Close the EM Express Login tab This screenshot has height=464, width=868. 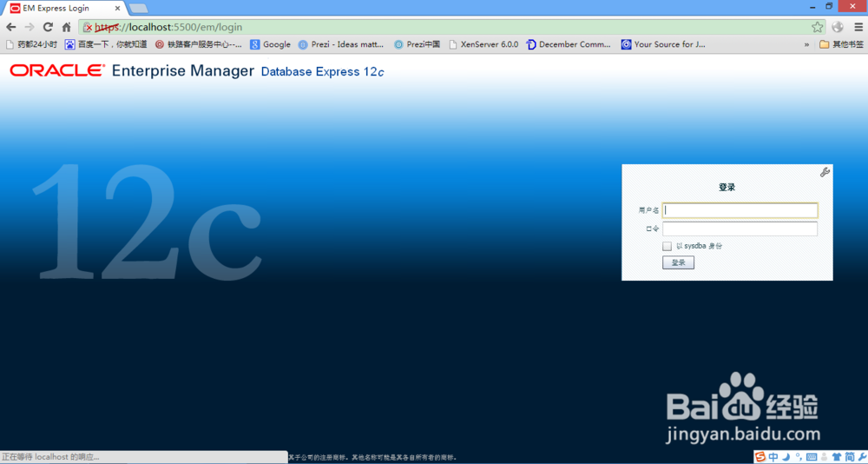[117, 9]
